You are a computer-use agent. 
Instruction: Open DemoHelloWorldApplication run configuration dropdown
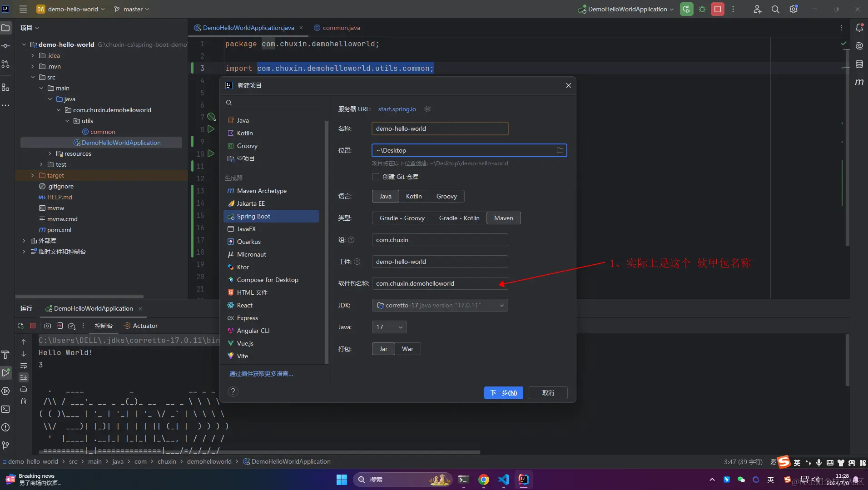(626, 9)
